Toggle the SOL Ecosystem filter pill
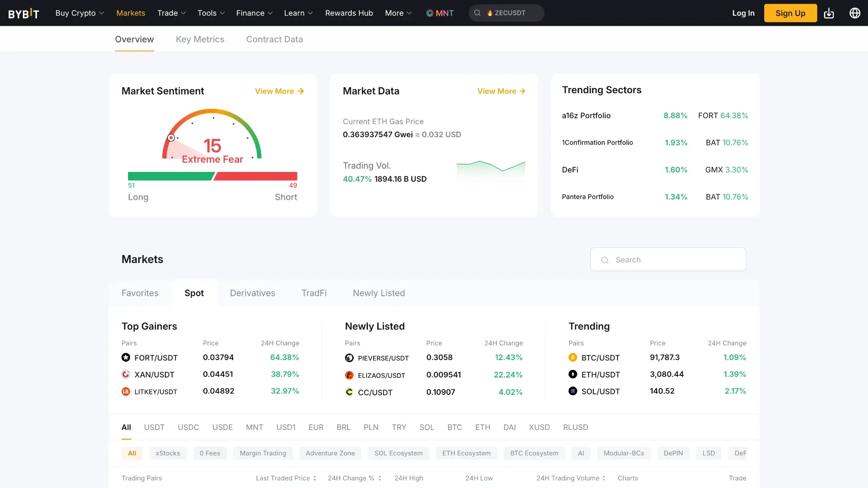This screenshot has width=868, height=488. tap(398, 453)
